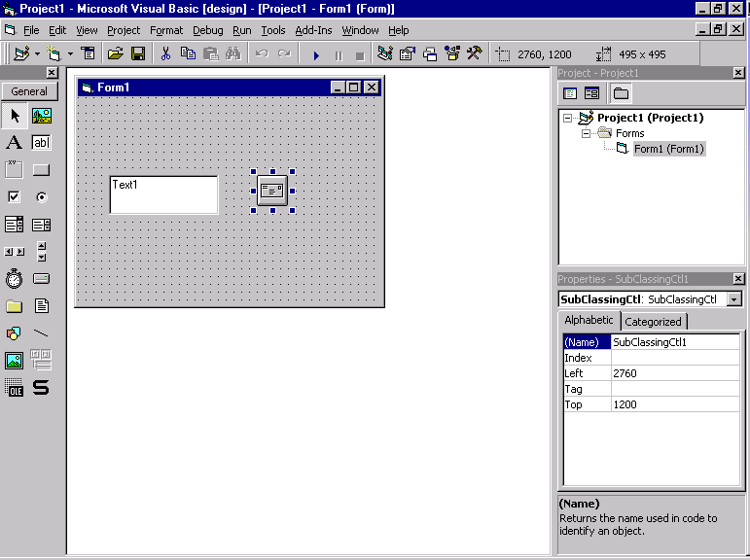Select the PictureBox tool
The width and height of the screenshot is (750, 560).
point(42,116)
